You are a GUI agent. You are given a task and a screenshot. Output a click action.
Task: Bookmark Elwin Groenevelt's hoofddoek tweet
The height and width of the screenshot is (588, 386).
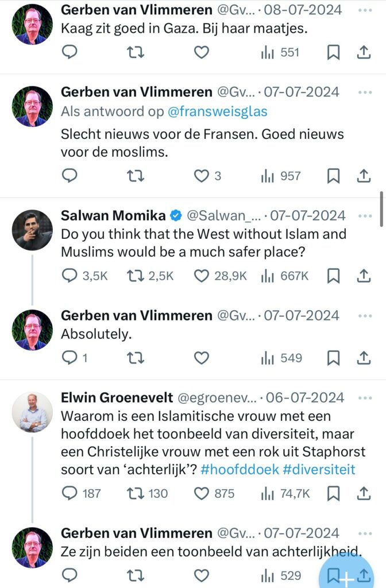333,493
